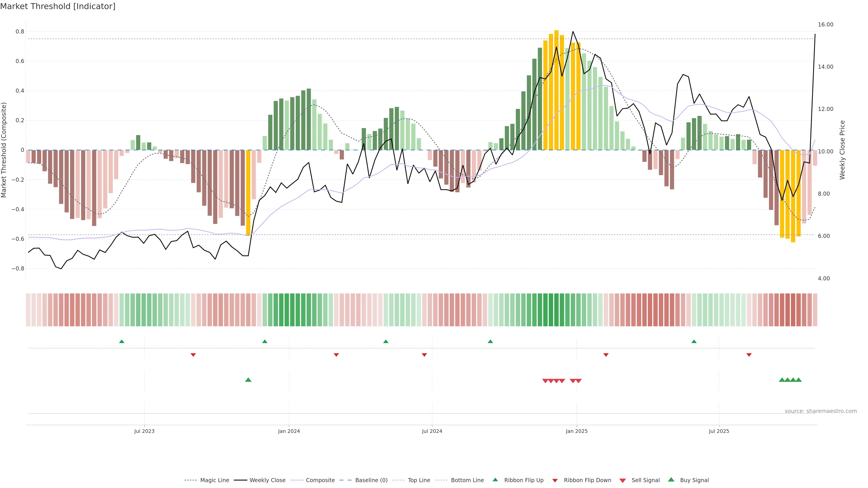Hide the Composite line via legend
868x488 pixels.
click(x=320, y=480)
